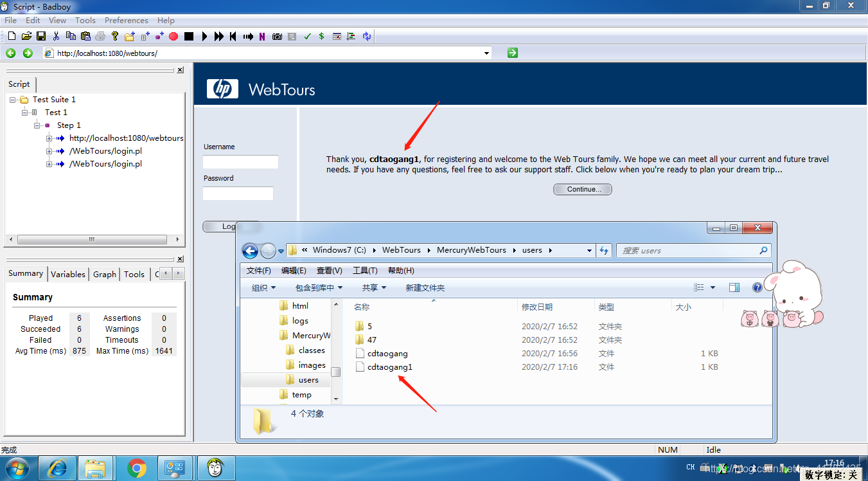Open the Badboy URL history dropdown
This screenshot has height=481, width=868.
(486, 53)
